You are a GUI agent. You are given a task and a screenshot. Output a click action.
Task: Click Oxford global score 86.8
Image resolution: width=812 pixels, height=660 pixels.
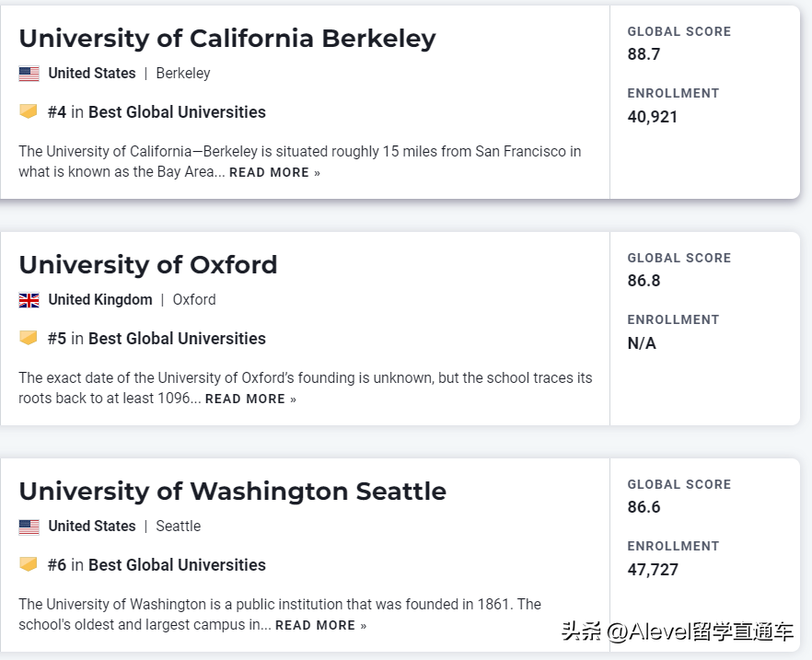point(644,281)
